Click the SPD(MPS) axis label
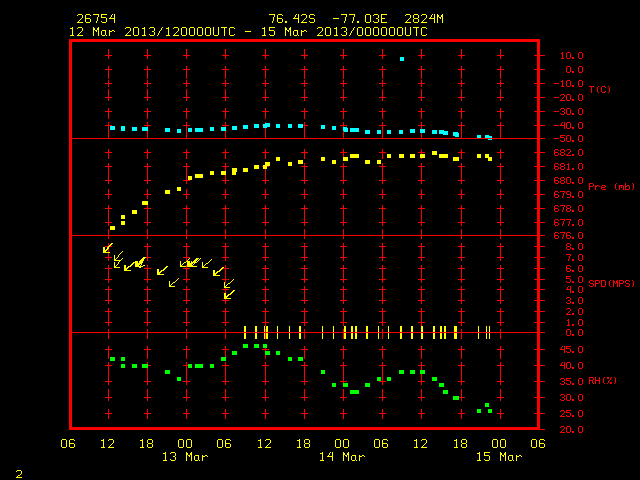The height and width of the screenshot is (480, 640). pos(611,283)
